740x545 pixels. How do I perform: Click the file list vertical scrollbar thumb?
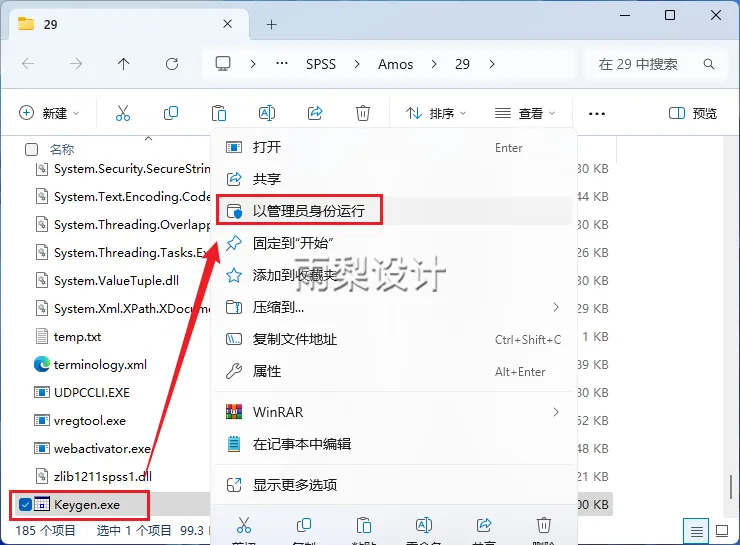pos(732,486)
